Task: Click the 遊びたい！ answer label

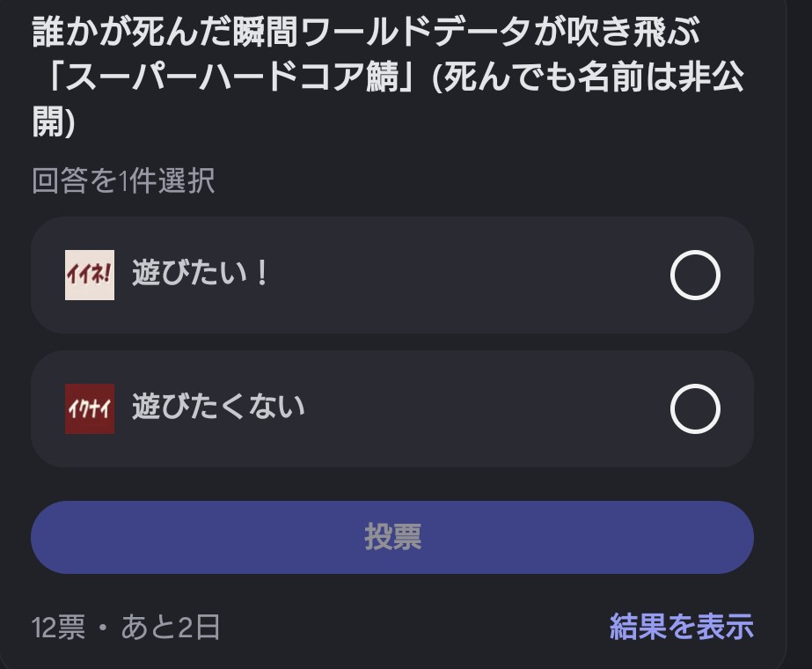Action: (201, 275)
